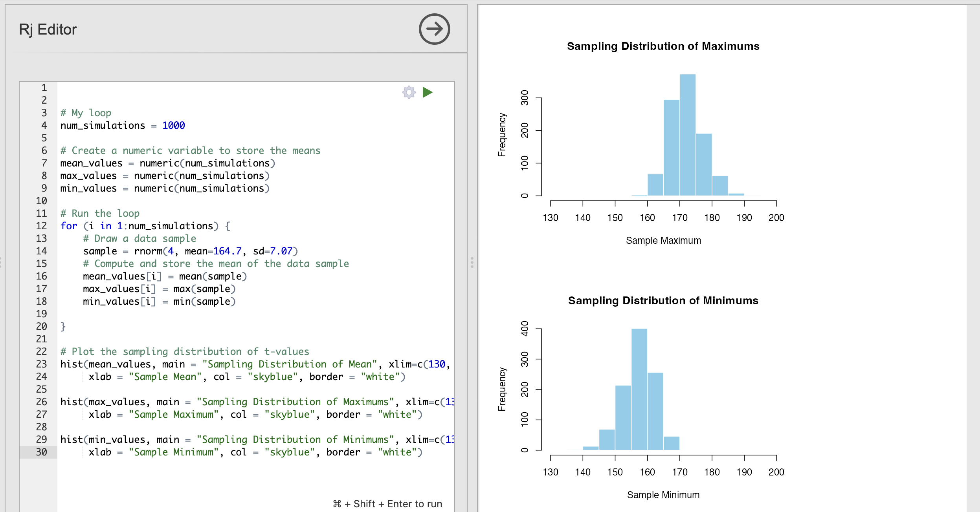
Task: Click the 'xlab = "Sample Maximum"' code line
Action: (255, 414)
